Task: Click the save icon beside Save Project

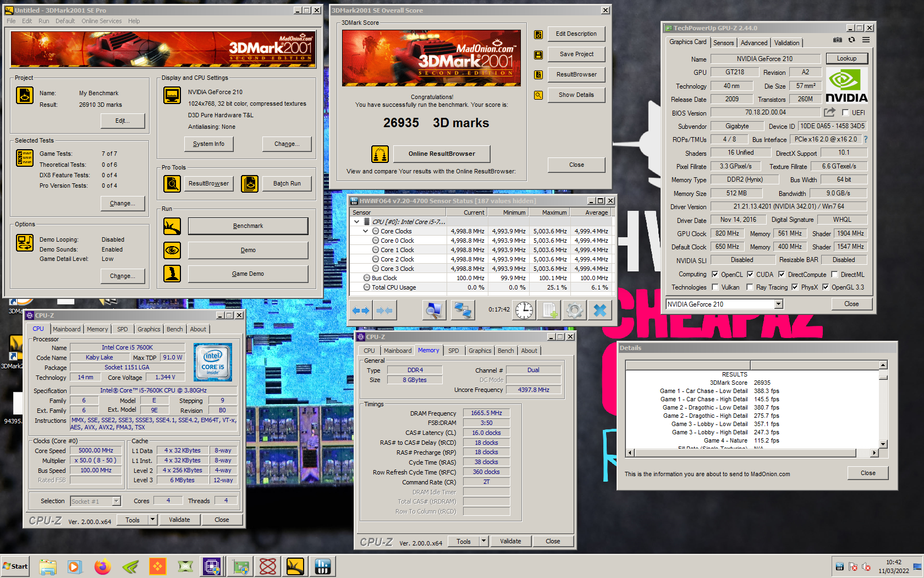Action: [x=538, y=54]
